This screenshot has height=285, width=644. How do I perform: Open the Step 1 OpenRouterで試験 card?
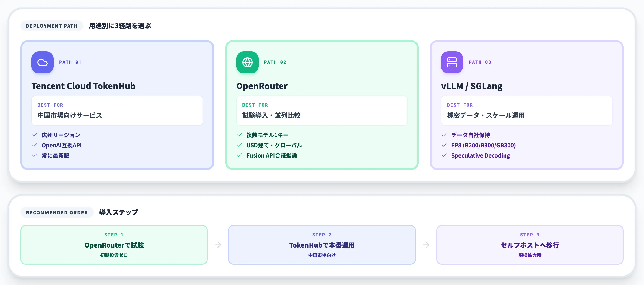pyautogui.click(x=114, y=245)
